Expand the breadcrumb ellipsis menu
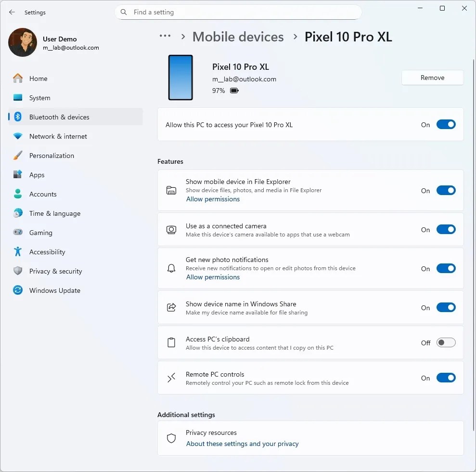Viewport: 476px width, 472px height. 165,36
